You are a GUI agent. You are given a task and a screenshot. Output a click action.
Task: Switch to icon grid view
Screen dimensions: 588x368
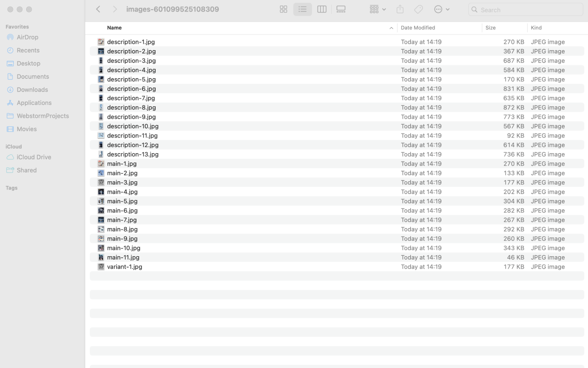pos(283,9)
